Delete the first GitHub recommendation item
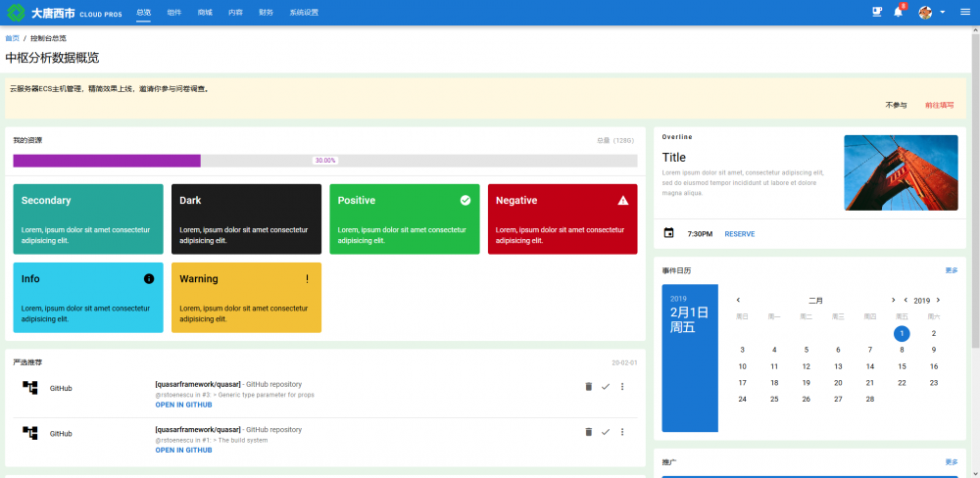 pyautogui.click(x=588, y=387)
